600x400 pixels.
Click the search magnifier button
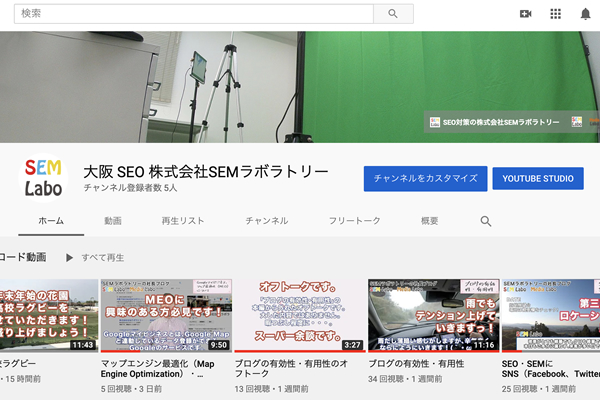[x=393, y=14]
